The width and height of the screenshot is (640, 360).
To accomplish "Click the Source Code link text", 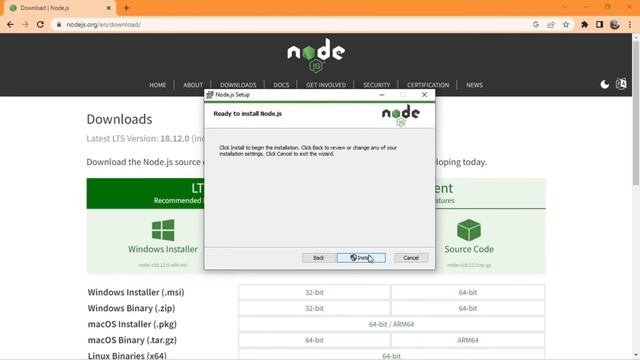I will click(469, 249).
